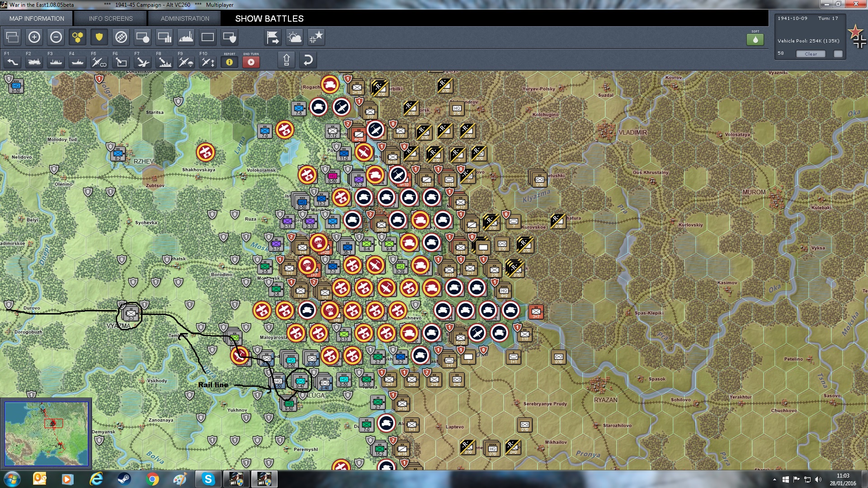
Task: Select F10 air transfer mode
Action: click(x=208, y=62)
